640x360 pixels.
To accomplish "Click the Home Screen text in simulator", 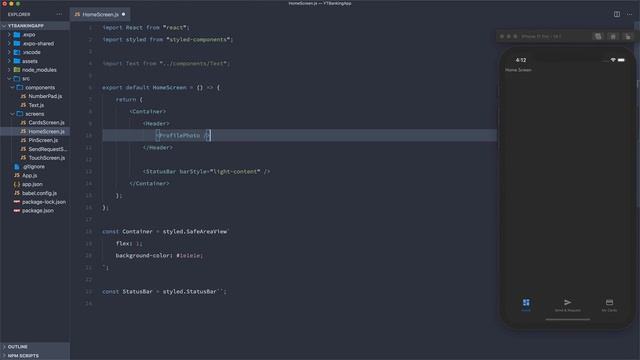I will pos(518,70).
